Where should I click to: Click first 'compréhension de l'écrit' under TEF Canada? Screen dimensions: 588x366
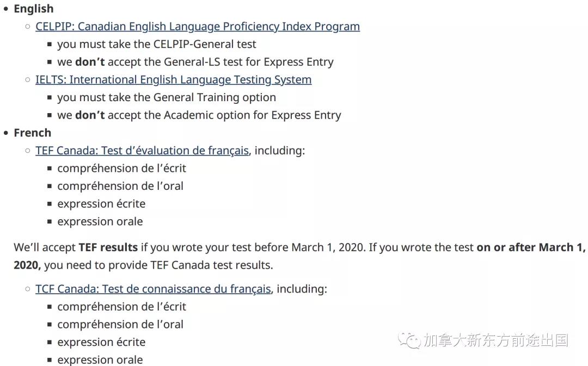coord(121,168)
